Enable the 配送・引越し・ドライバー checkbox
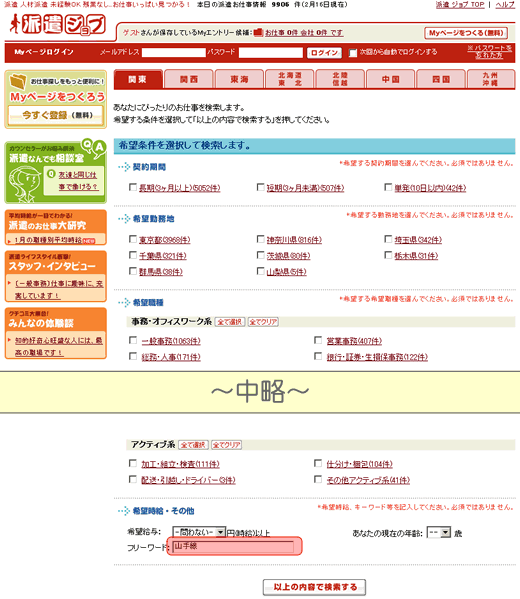 133,479
